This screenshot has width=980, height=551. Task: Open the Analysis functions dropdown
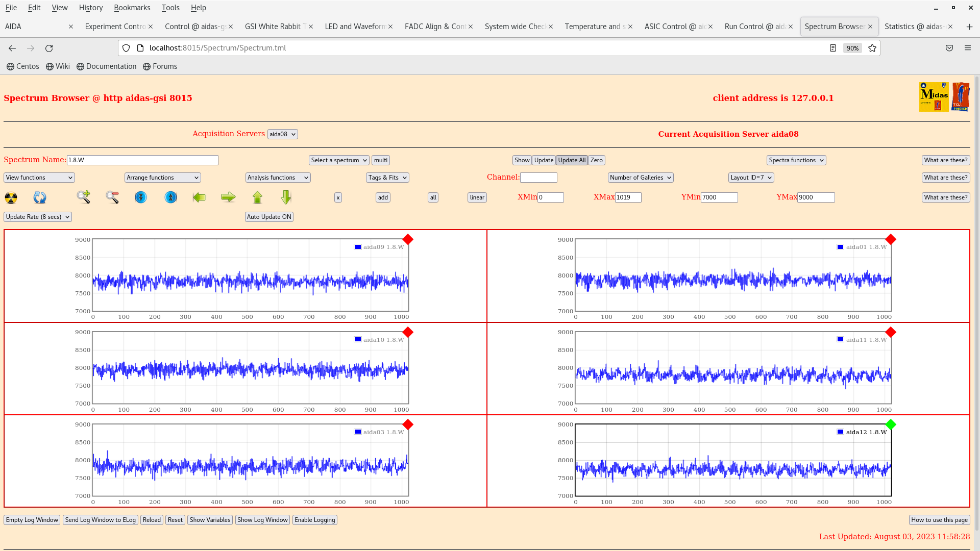[x=278, y=178]
